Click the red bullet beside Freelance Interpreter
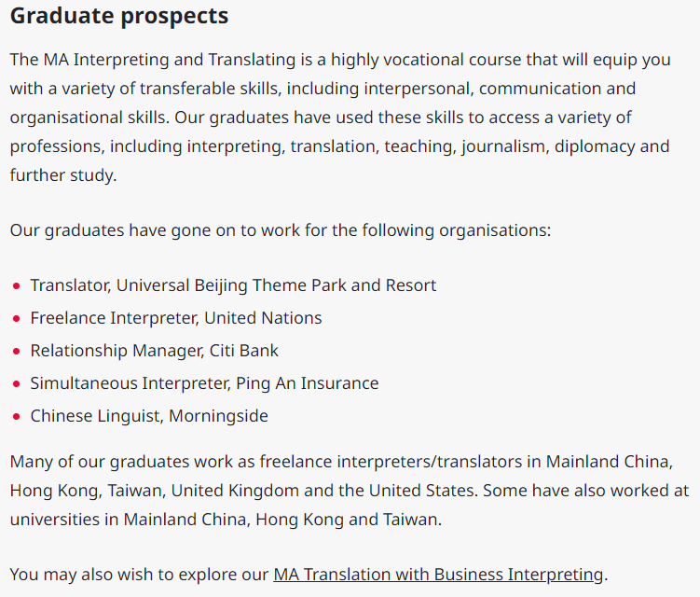The width and height of the screenshot is (700, 597). (17, 319)
